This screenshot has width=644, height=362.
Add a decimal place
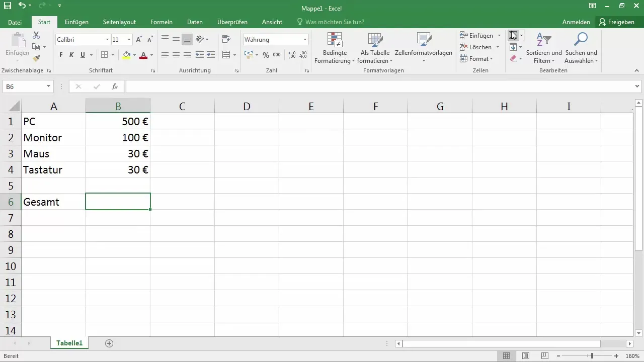pos(292,55)
